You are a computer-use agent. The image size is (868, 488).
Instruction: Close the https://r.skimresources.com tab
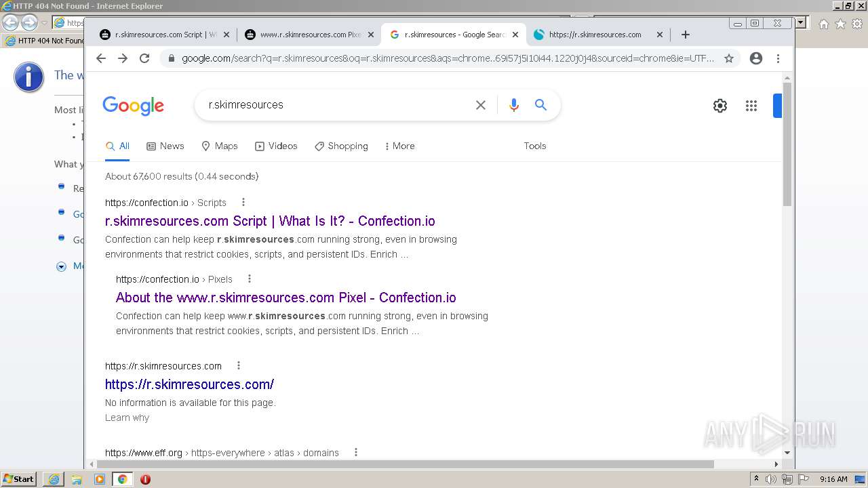660,35
